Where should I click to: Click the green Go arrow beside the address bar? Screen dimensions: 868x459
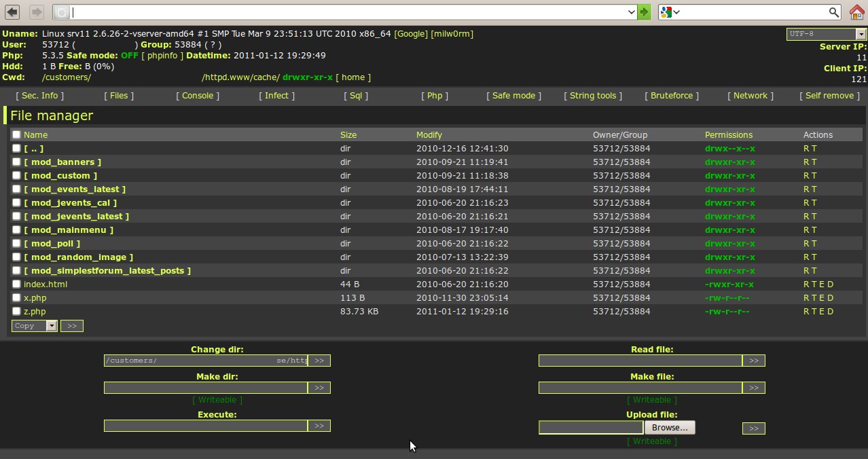pyautogui.click(x=643, y=12)
